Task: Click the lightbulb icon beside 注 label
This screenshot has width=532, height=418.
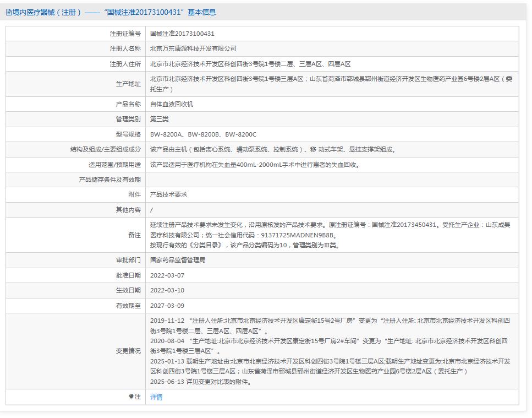Action: point(131,397)
